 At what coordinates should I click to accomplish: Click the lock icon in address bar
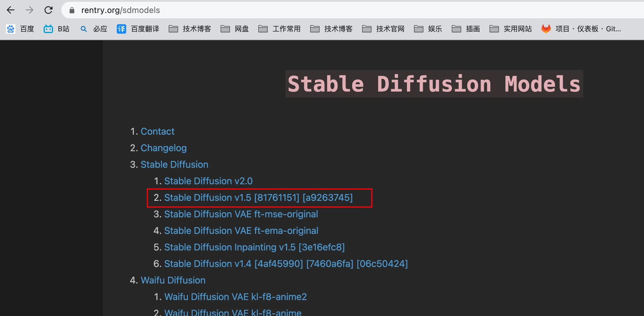coord(72,10)
